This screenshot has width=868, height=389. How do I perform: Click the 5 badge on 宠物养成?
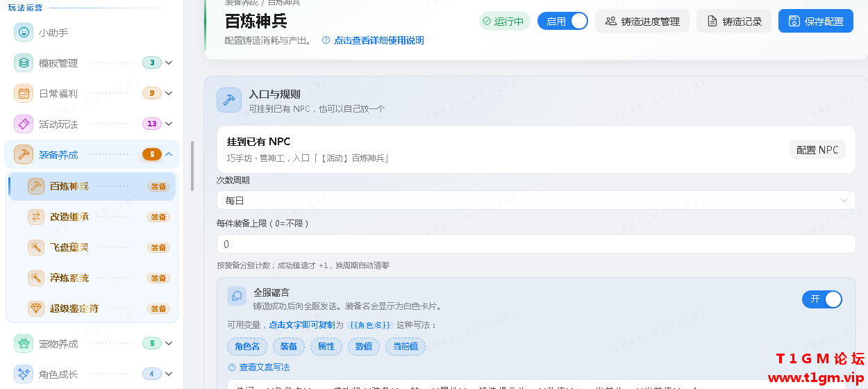coord(152,343)
